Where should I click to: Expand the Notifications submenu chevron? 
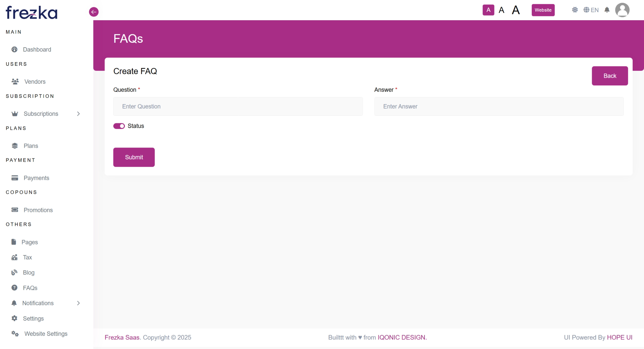tap(78, 303)
